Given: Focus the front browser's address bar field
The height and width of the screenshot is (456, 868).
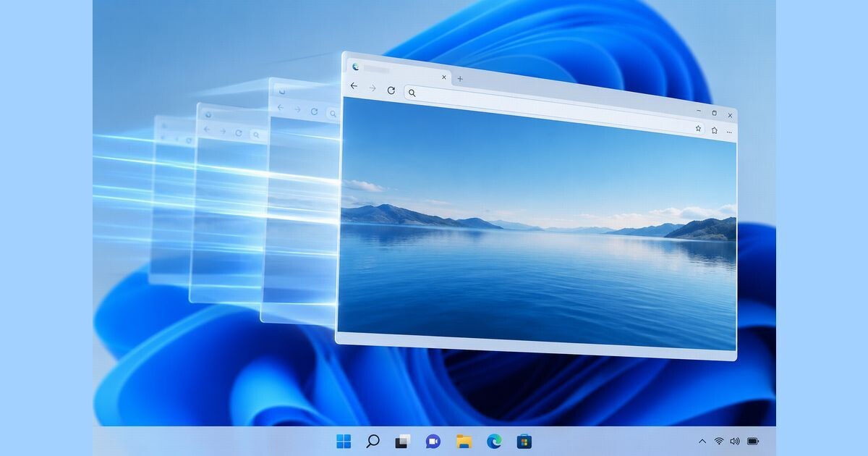Looking at the screenshot, I should coord(553,110).
